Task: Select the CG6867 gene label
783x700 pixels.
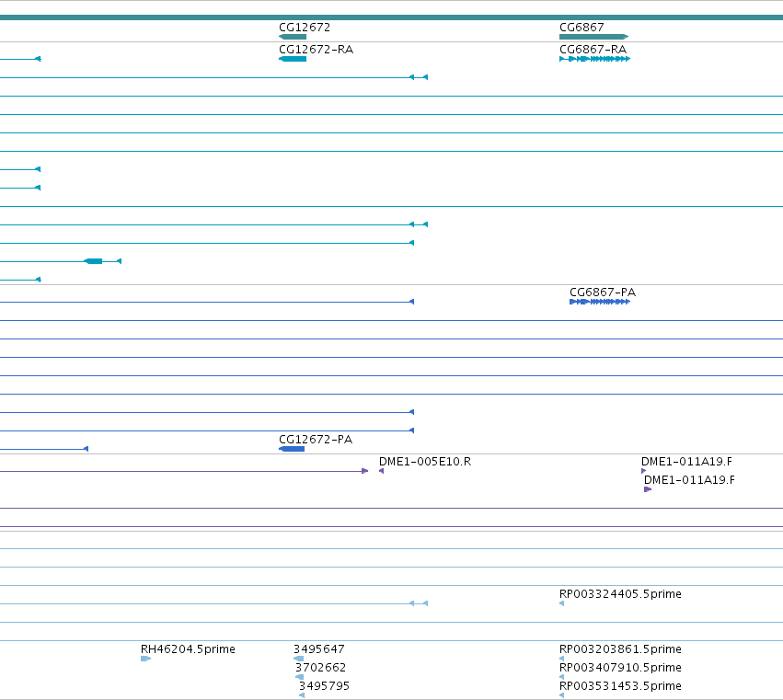Action: 581,28
